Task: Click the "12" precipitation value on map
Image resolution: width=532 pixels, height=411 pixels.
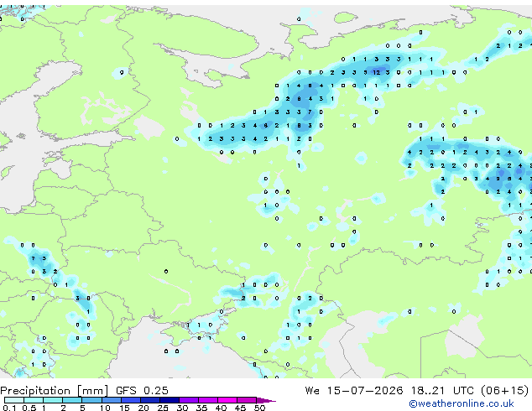Action: pyautogui.click(x=376, y=72)
